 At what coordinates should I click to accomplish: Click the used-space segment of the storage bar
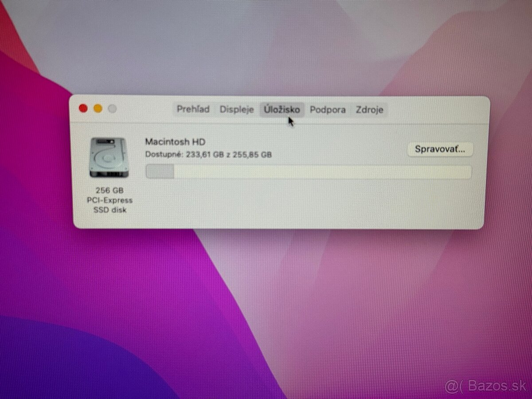160,171
